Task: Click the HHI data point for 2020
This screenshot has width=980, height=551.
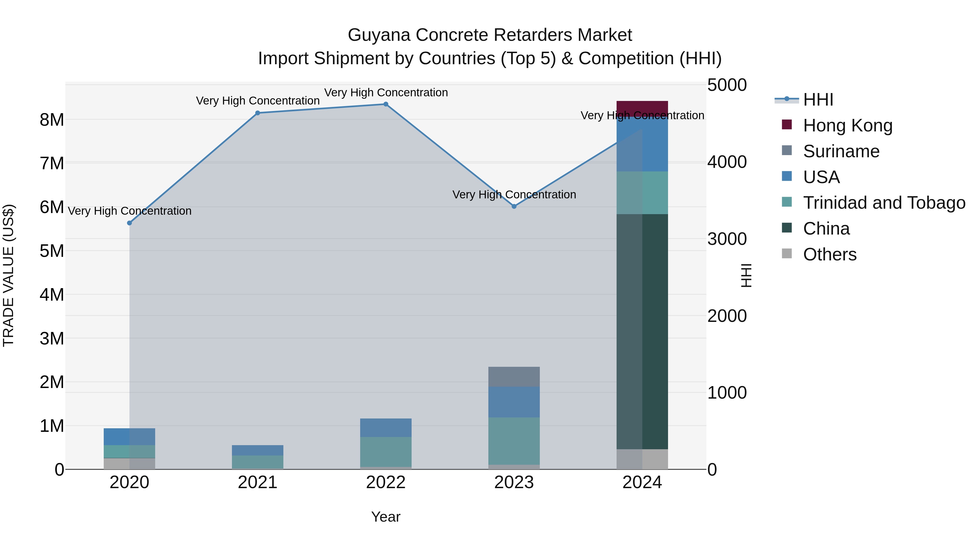Action: (x=129, y=223)
